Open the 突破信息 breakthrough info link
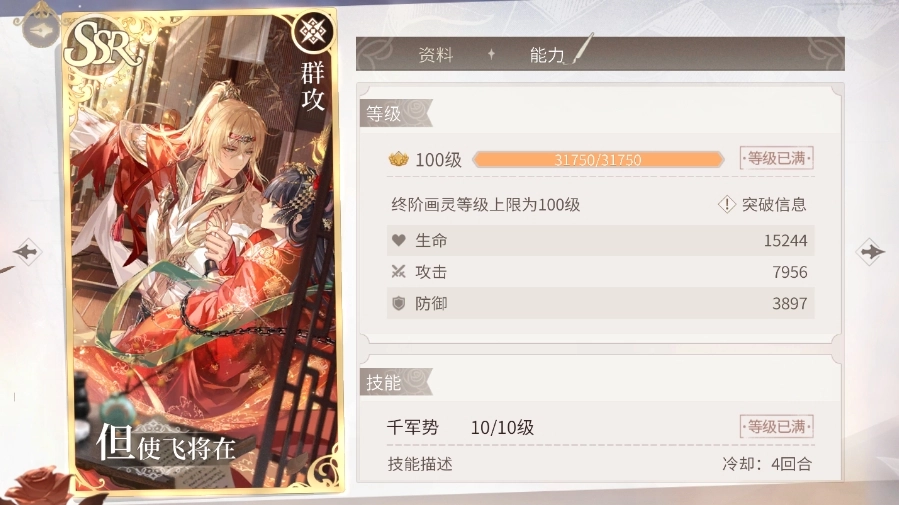 (x=774, y=204)
